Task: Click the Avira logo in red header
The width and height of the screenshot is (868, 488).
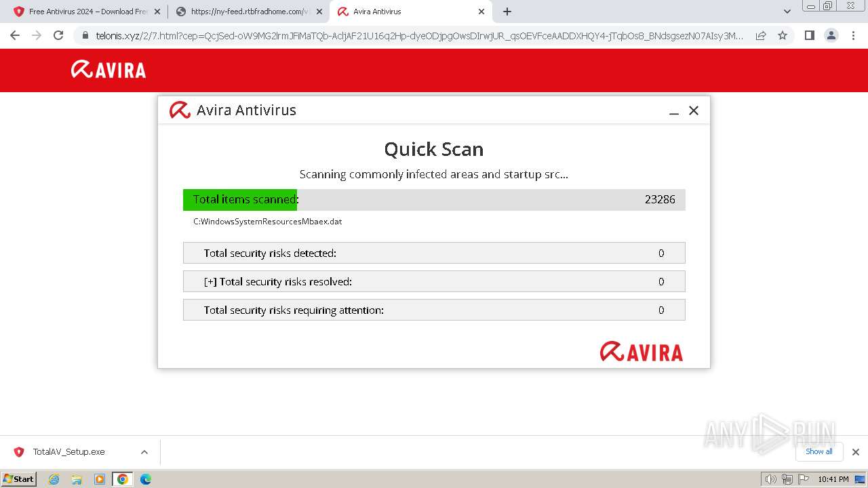Action: click(108, 70)
